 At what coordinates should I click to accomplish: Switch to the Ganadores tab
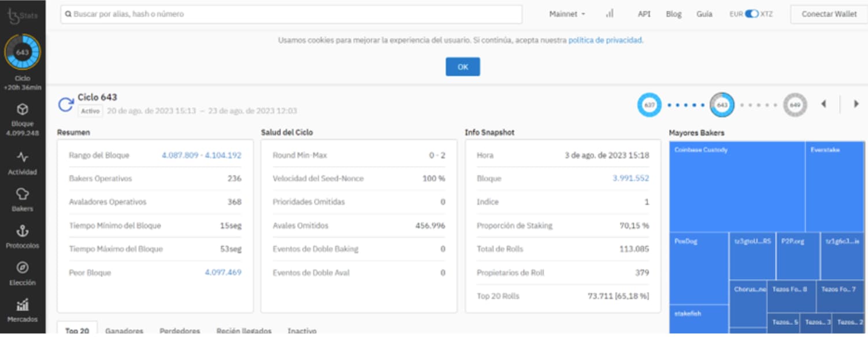(124, 331)
